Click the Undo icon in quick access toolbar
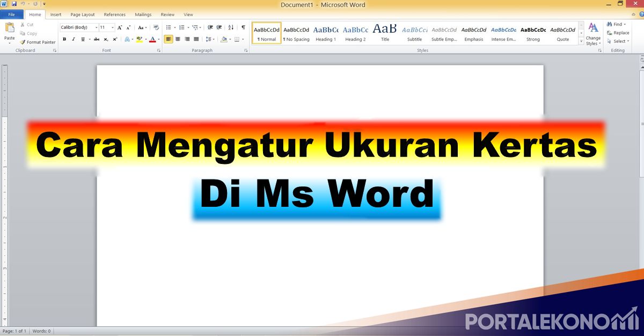The image size is (644, 336). (x=23, y=4)
